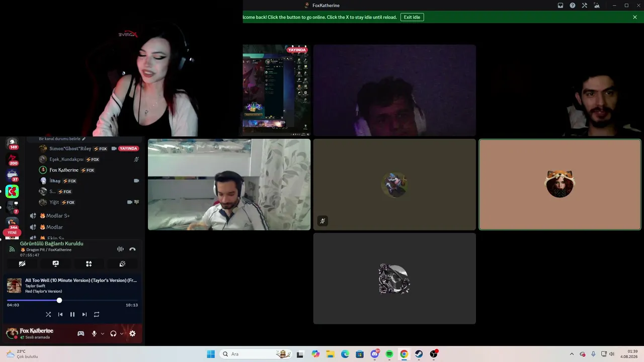Open the weather widget 23°C
The height and width of the screenshot is (362, 644).
coord(22,354)
